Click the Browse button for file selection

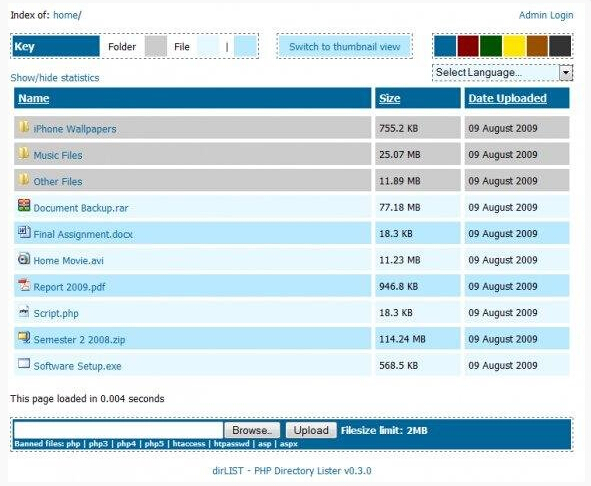[x=252, y=430]
